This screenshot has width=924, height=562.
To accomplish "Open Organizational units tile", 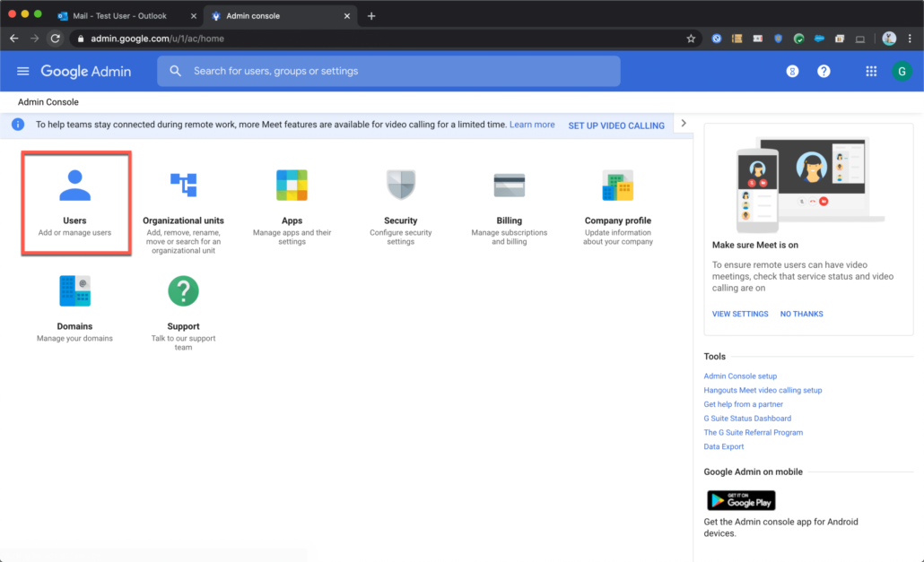I will click(183, 210).
